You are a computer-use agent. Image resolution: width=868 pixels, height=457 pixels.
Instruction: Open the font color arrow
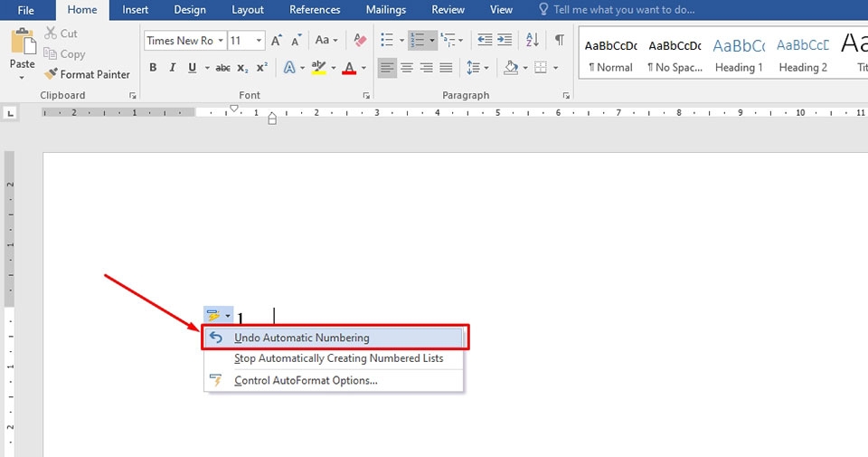[363, 68]
